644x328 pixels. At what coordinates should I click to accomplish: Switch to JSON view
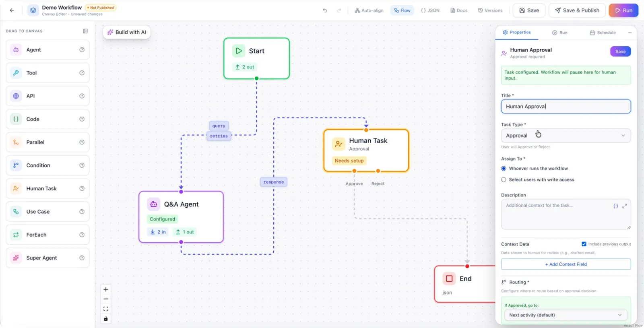coord(430,10)
